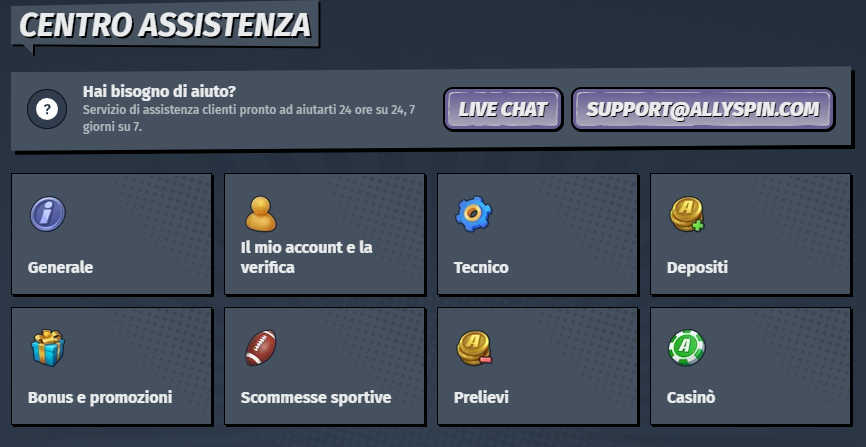The height and width of the screenshot is (447, 866).
Task: Click the gold coins Depositi icon
Action: (x=687, y=213)
